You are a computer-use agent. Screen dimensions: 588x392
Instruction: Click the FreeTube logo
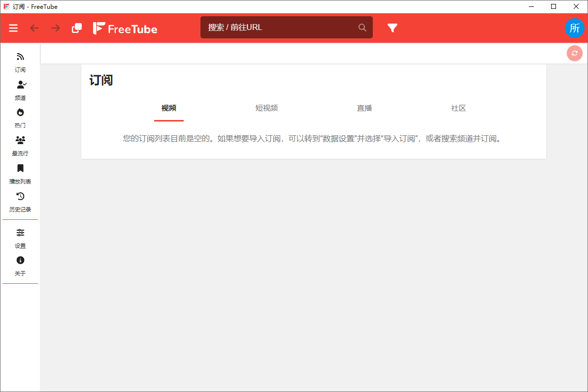tap(125, 28)
